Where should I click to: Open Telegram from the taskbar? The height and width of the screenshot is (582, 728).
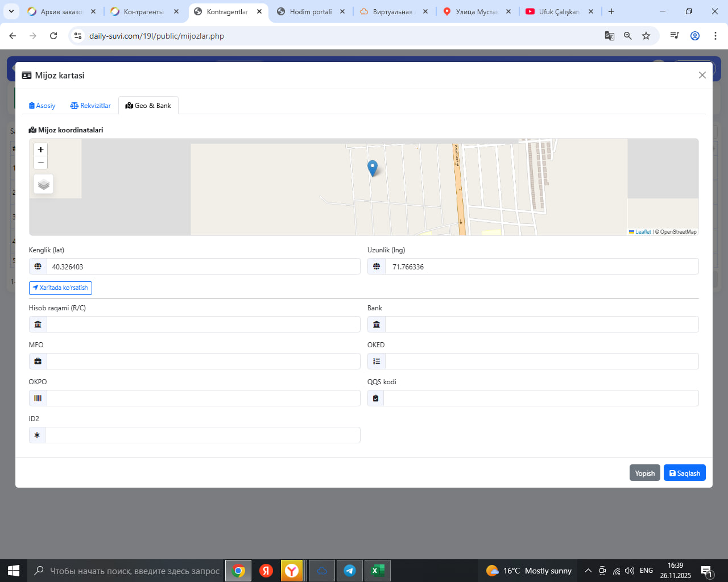click(x=350, y=571)
